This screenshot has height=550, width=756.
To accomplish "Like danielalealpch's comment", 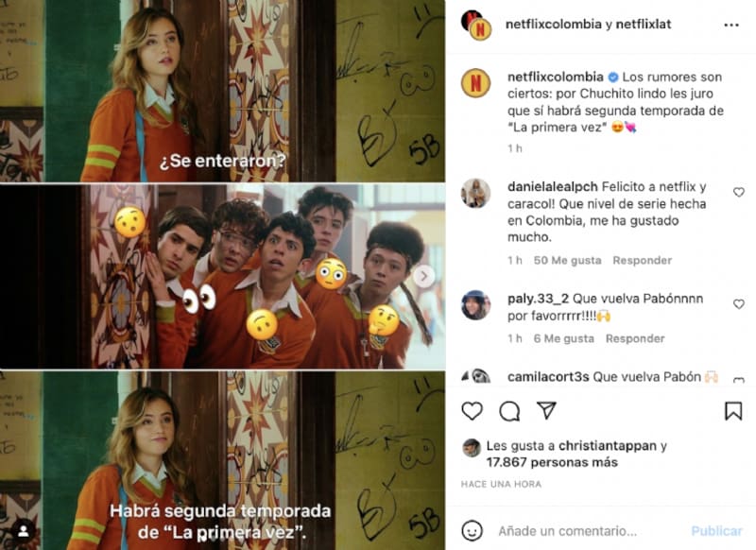I will [x=739, y=193].
